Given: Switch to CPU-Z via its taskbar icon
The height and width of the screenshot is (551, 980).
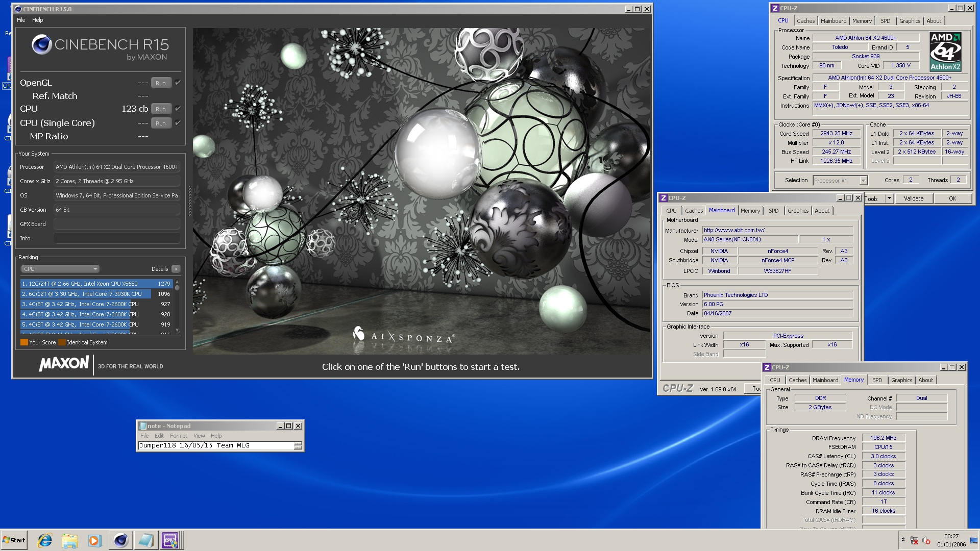Looking at the screenshot, I should click(x=170, y=540).
